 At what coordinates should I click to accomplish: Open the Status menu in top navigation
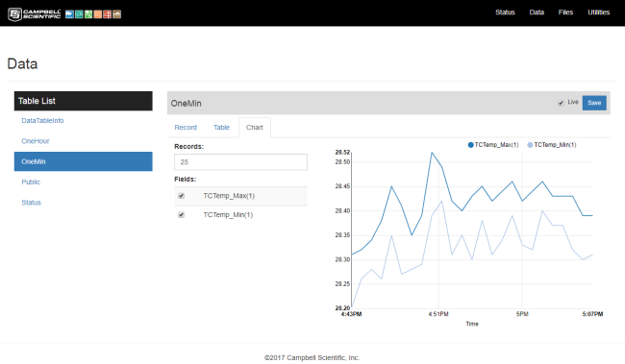pyautogui.click(x=505, y=12)
